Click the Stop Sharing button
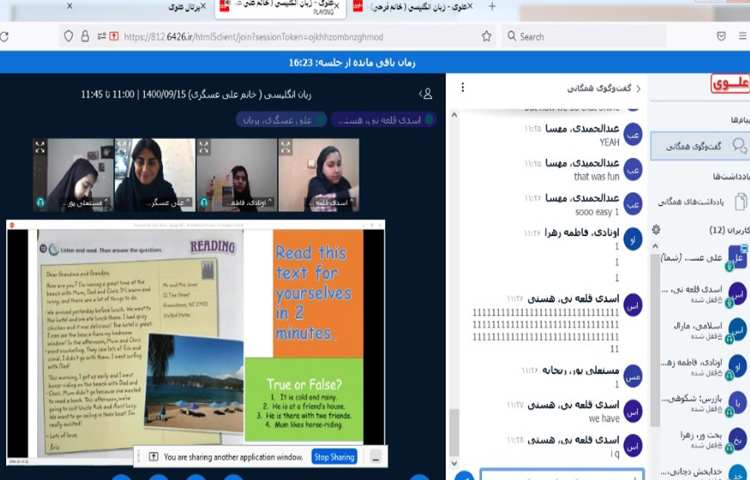The height and width of the screenshot is (480, 750). click(334, 457)
